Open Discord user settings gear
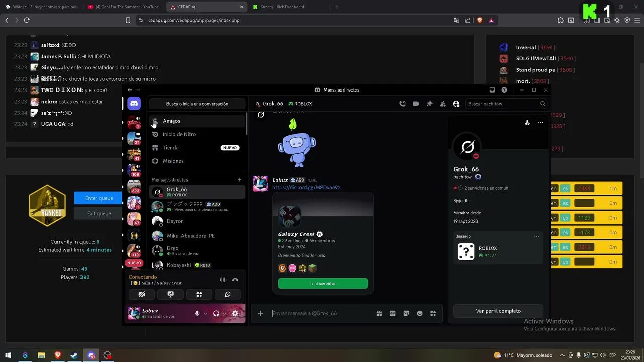 [235, 313]
